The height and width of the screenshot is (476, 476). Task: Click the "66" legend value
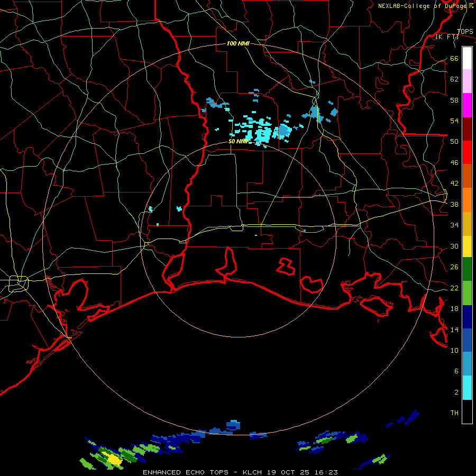click(x=454, y=59)
